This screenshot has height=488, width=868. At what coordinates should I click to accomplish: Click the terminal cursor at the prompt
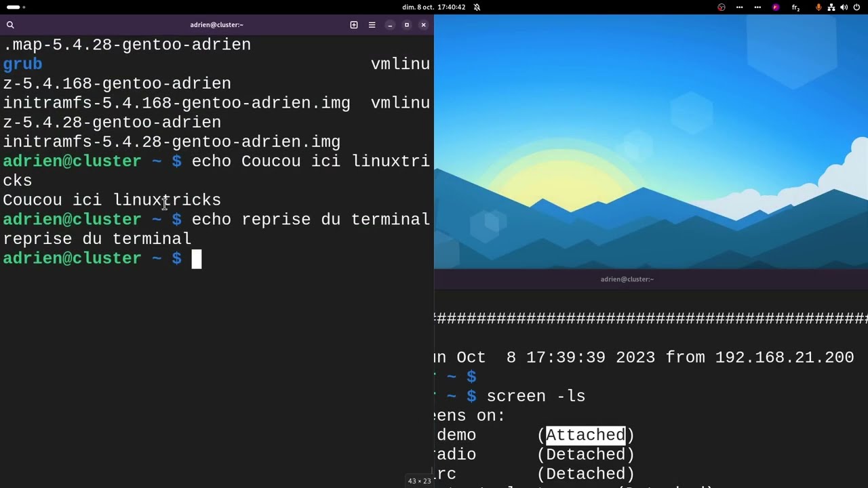[x=197, y=259]
